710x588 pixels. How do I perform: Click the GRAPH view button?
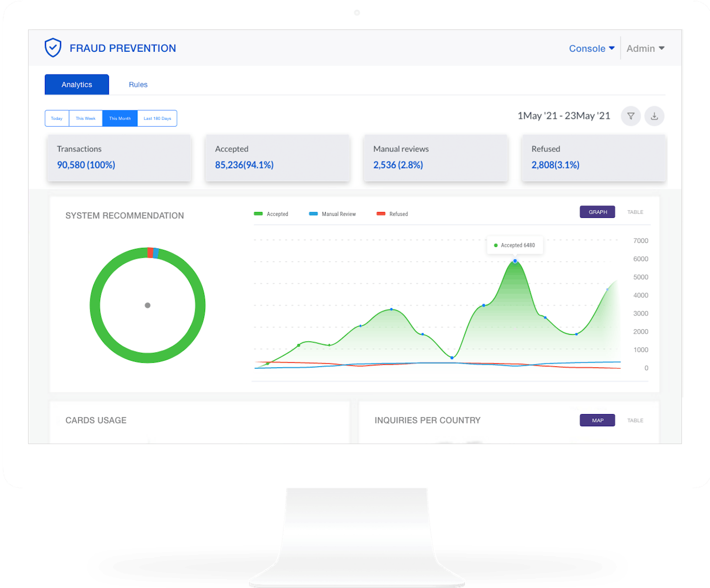click(x=597, y=212)
